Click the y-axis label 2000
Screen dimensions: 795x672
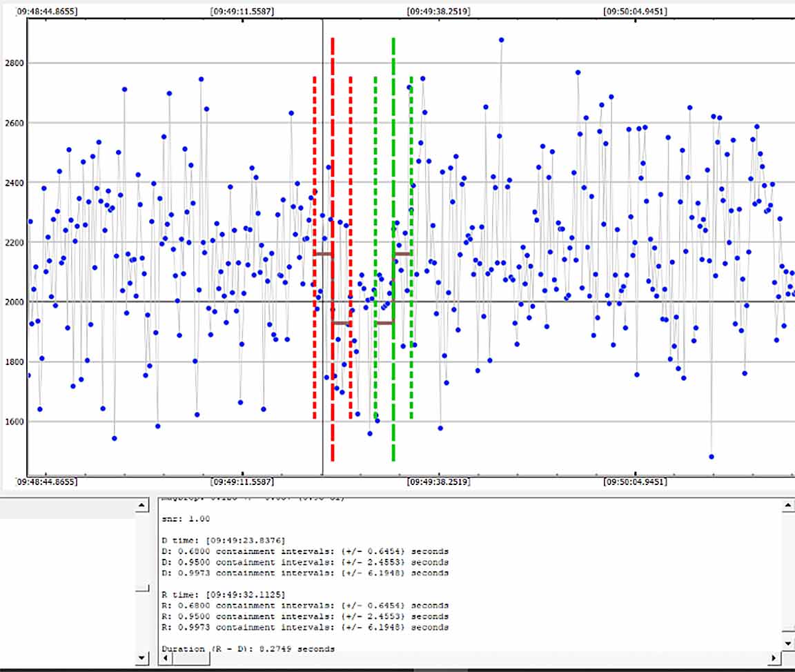[14, 302]
